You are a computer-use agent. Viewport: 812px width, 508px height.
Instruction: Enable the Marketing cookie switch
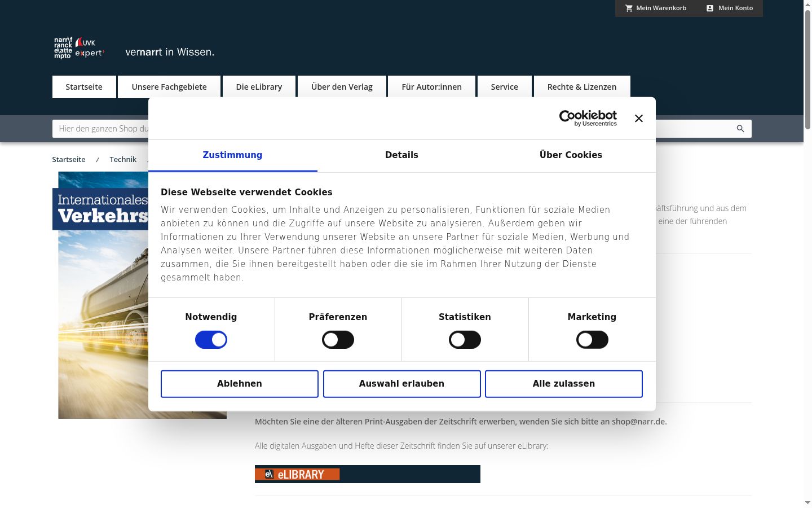click(x=592, y=340)
